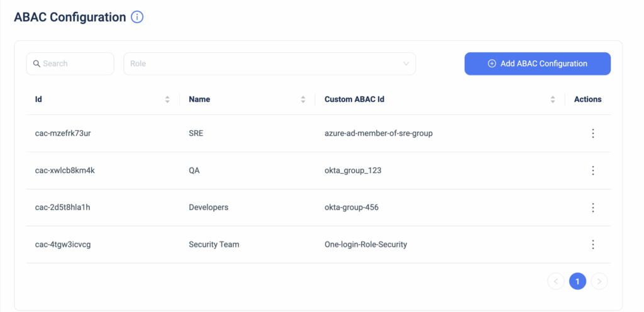Sort table by Id column arrows

click(x=167, y=99)
